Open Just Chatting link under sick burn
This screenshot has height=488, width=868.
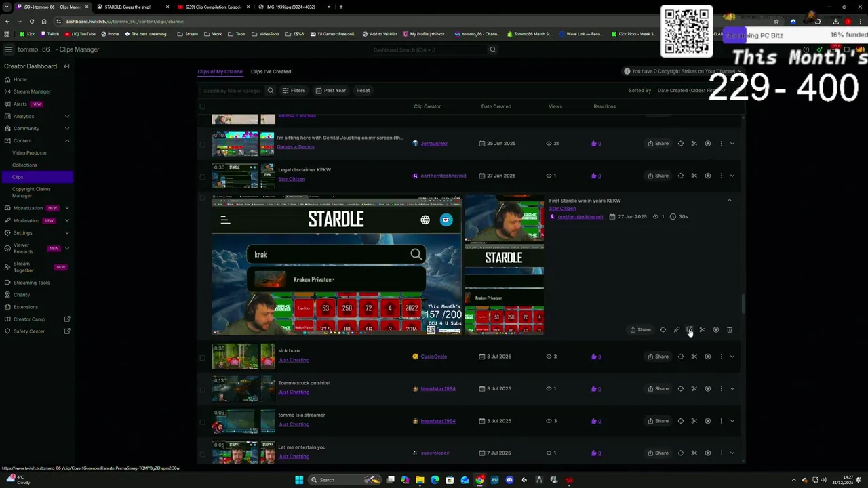click(294, 360)
